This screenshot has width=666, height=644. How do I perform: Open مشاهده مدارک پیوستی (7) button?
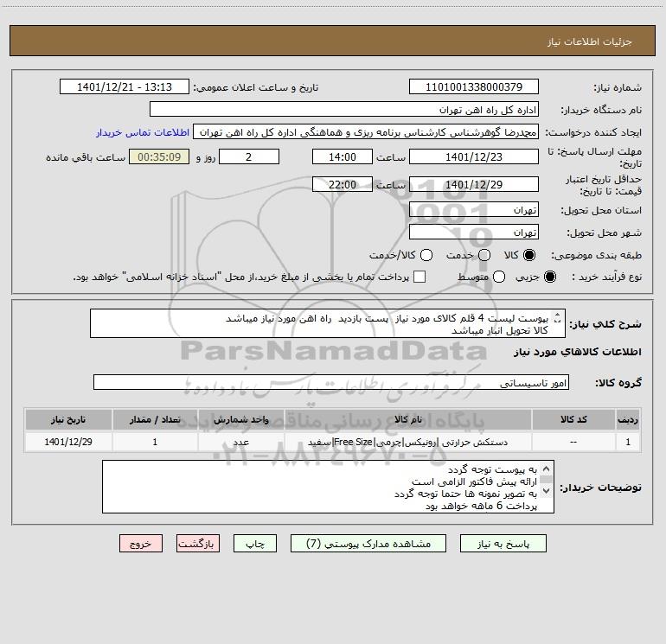coord(368,544)
